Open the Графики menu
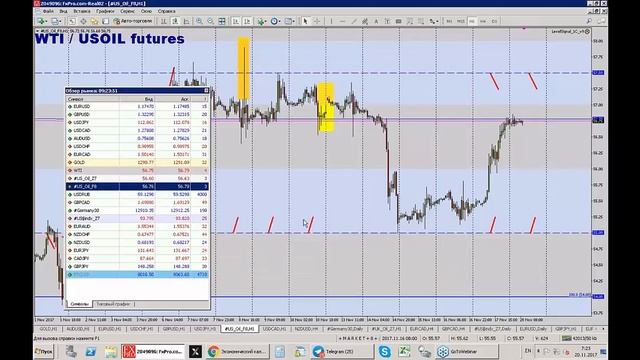Image resolution: width=640 pixels, height=360 pixels. [x=105, y=11]
